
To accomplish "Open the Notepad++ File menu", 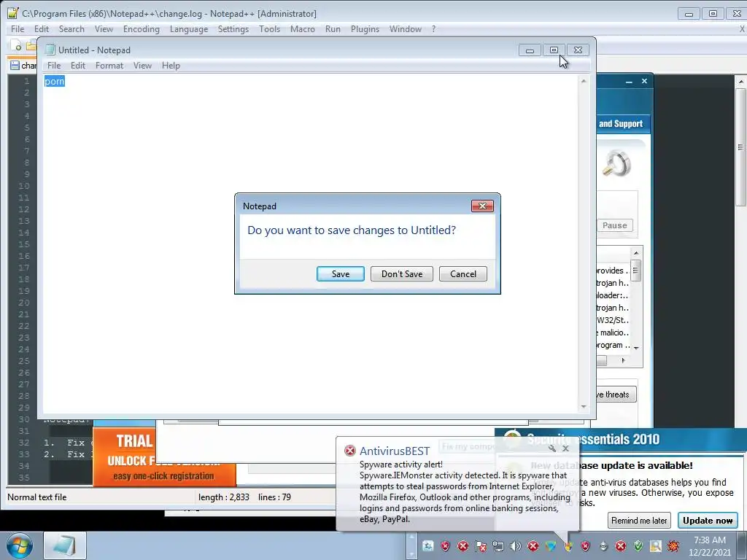I will [x=18, y=29].
